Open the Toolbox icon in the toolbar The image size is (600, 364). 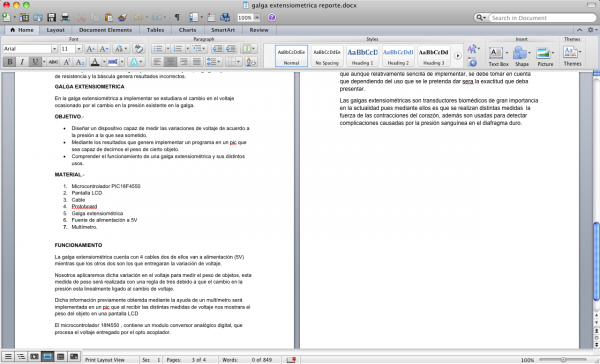point(211,17)
